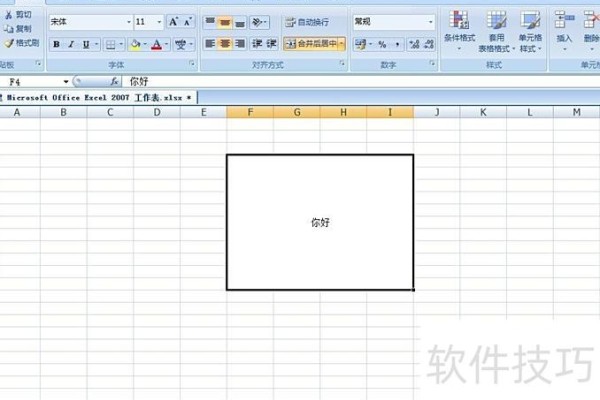Open Conditional Formatting (条件格式)
The width and height of the screenshot is (600, 400).
point(459,31)
